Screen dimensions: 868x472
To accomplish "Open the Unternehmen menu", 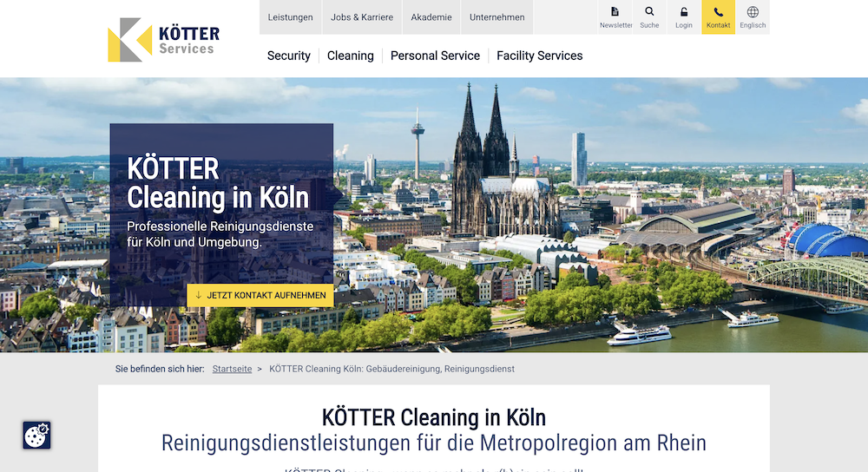I will coord(497,17).
